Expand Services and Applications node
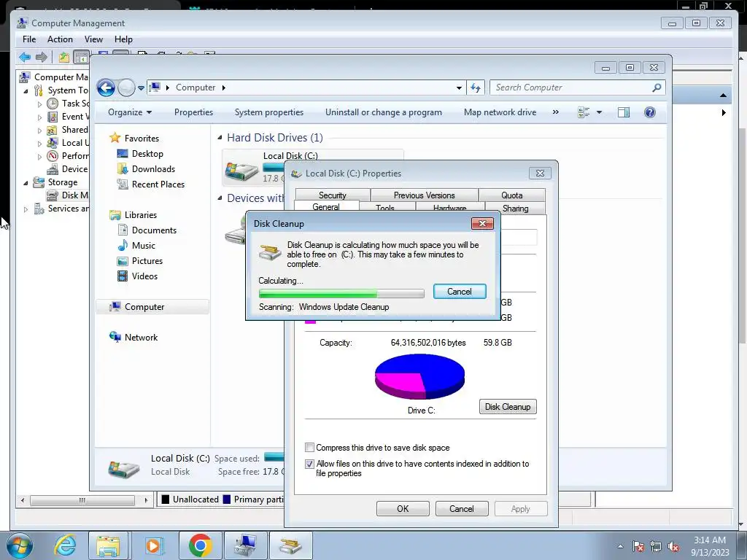The width and height of the screenshot is (747, 560). coord(26,209)
